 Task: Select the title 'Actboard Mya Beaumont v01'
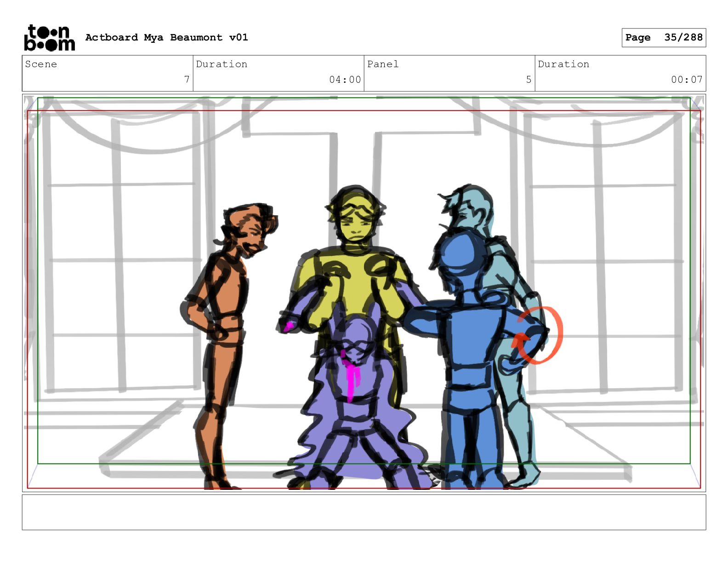point(167,37)
